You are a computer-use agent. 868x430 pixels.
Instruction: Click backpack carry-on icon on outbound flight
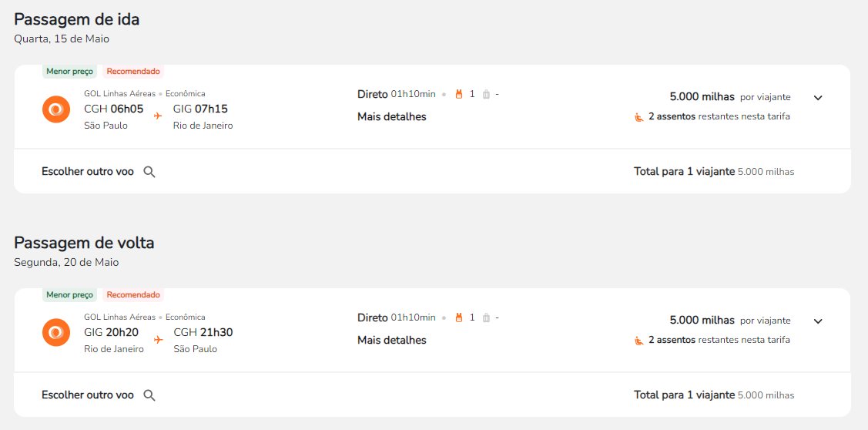click(x=458, y=94)
